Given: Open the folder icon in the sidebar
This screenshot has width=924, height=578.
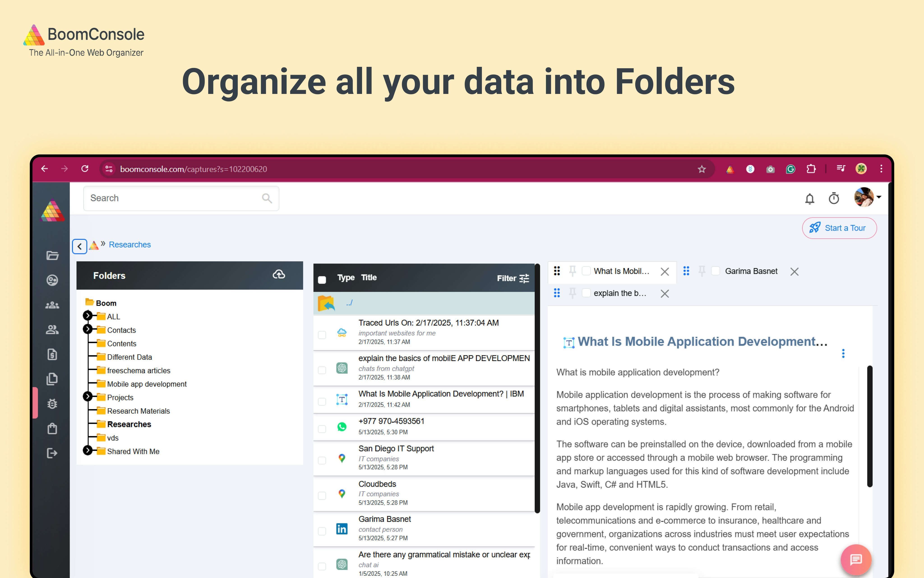Looking at the screenshot, I should point(52,255).
